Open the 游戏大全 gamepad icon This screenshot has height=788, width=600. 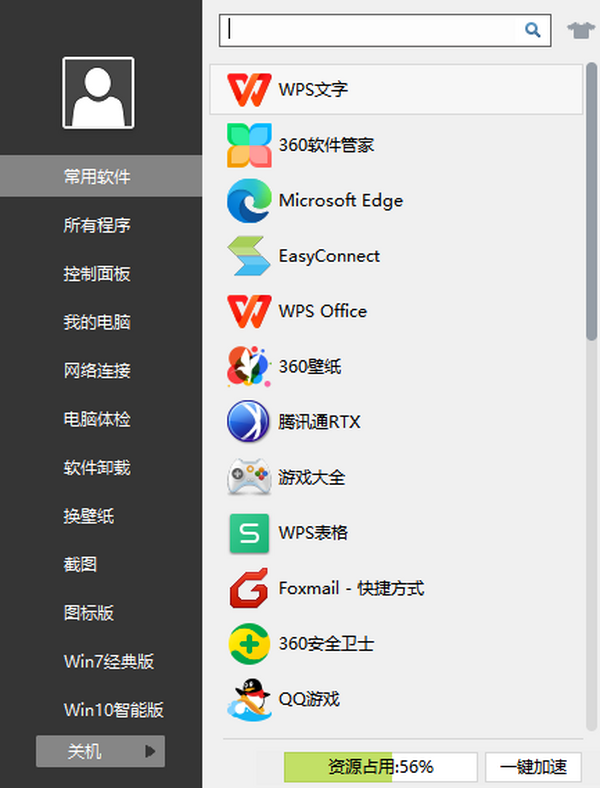pyautogui.click(x=249, y=476)
